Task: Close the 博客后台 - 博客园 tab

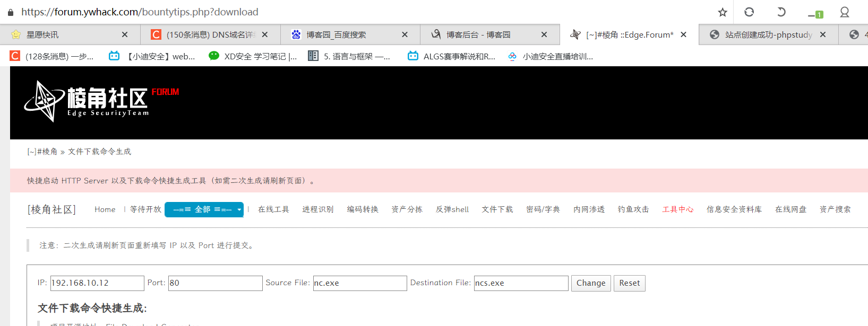Action: (x=544, y=34)
